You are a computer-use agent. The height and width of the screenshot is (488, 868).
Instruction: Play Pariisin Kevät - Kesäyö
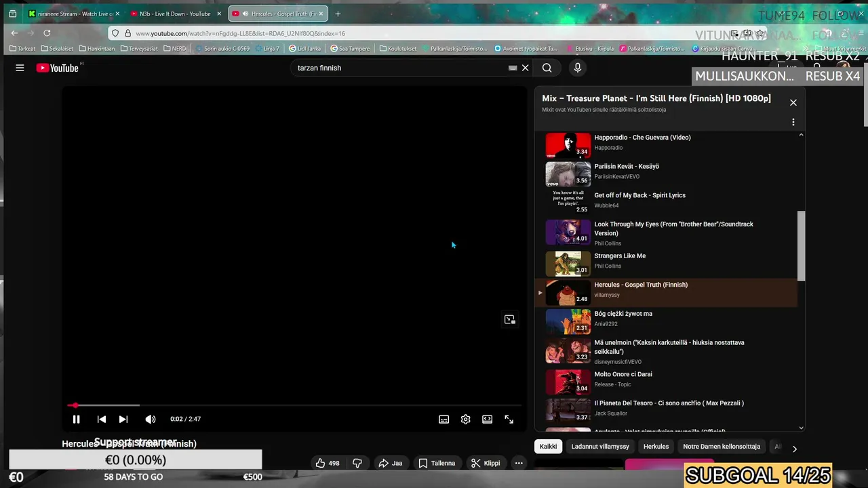point(665,174)
